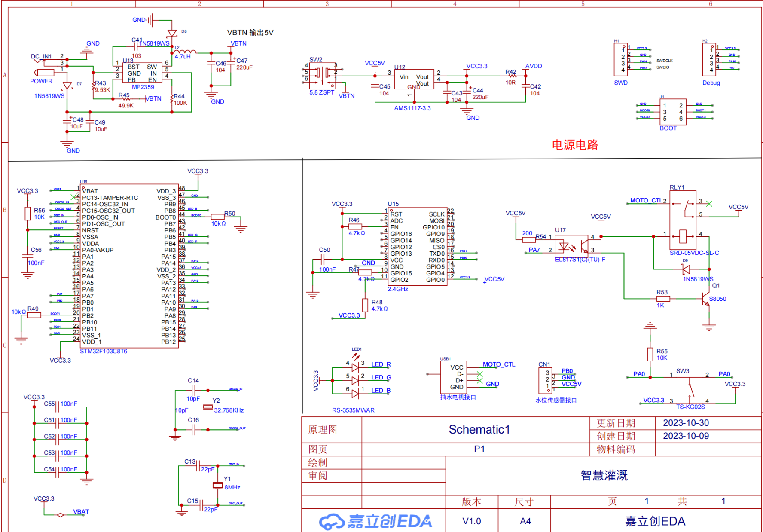Select the STM32F103C8T6 part label
This screenshot has height=532, width=763.
(x=104, y=352)
